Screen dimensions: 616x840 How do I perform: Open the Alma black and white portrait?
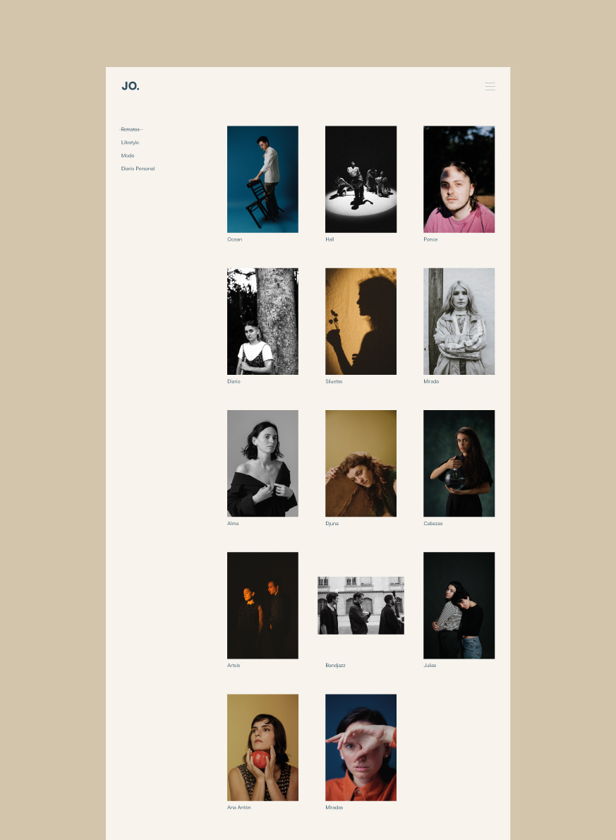pyautogui.click(x=262, y=463)
